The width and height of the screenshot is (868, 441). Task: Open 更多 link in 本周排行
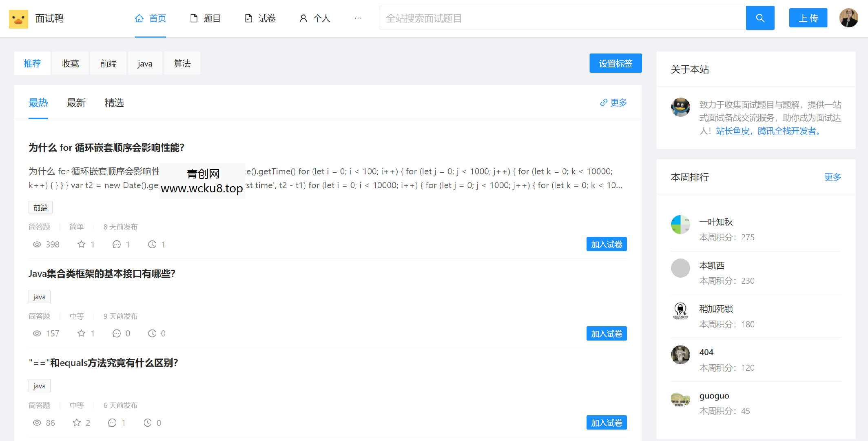[832, 177]
